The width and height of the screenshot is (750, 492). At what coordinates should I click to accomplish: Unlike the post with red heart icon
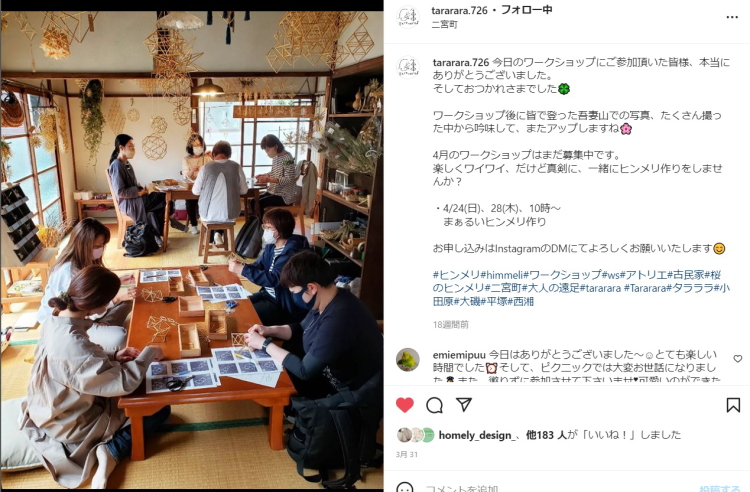[405, 405]
